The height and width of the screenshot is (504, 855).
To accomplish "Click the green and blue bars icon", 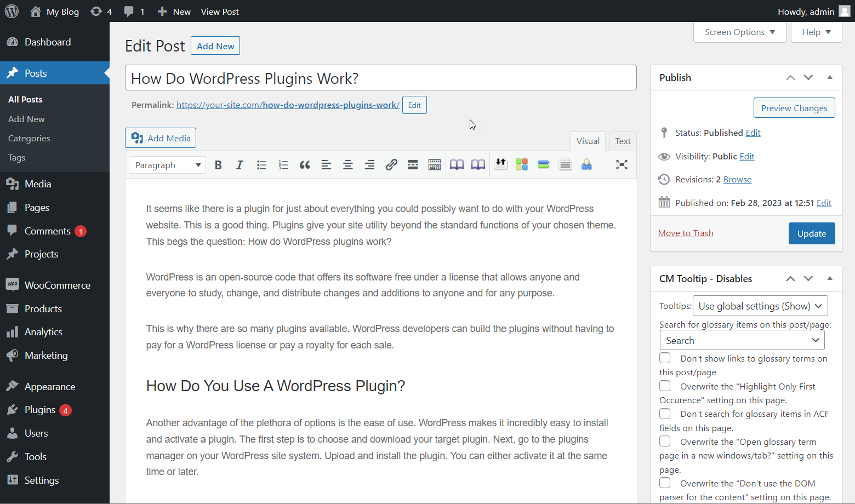I will tap(544, 164).
